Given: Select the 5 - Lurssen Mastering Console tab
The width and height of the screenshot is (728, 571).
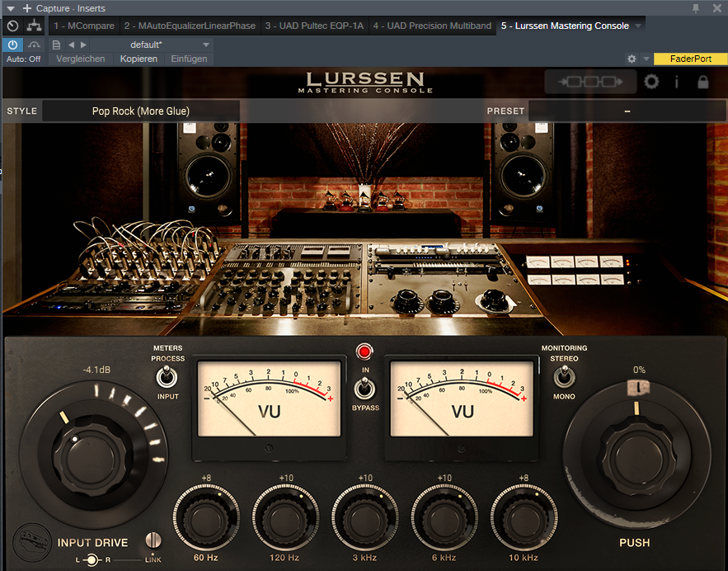Looking at the screenshot, I should [565, 26].
